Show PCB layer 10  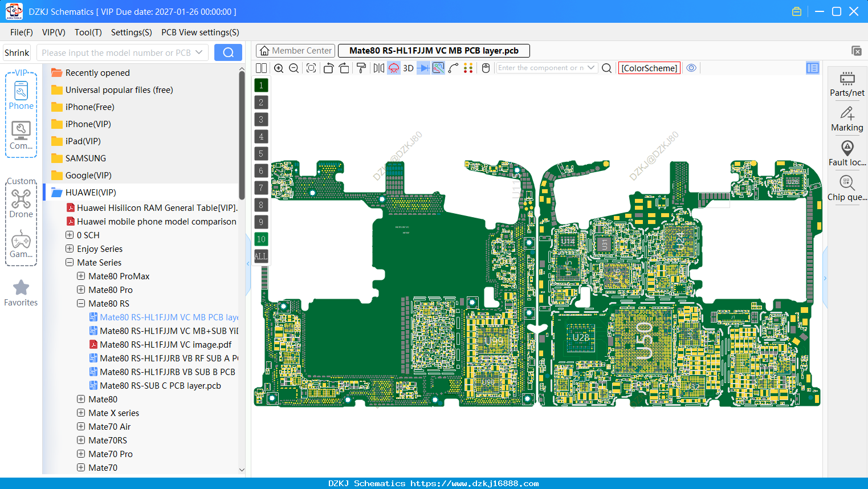(x=261, y=239)
